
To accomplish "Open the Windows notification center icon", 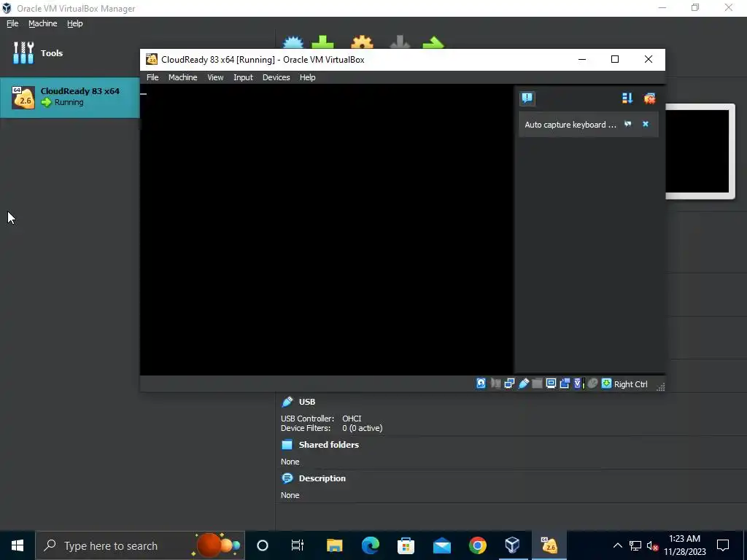I will 723,545.
